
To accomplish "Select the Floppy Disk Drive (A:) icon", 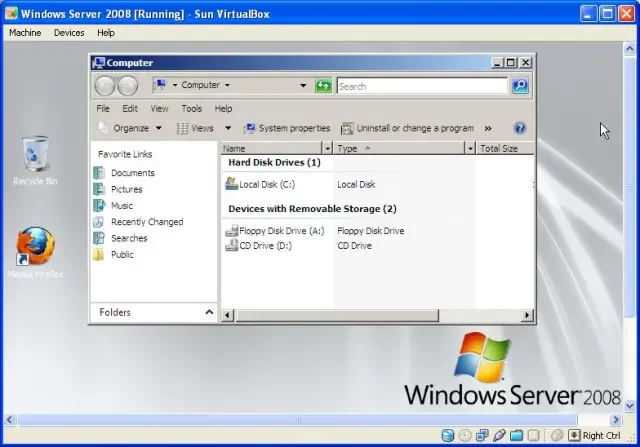I will 231,231.
